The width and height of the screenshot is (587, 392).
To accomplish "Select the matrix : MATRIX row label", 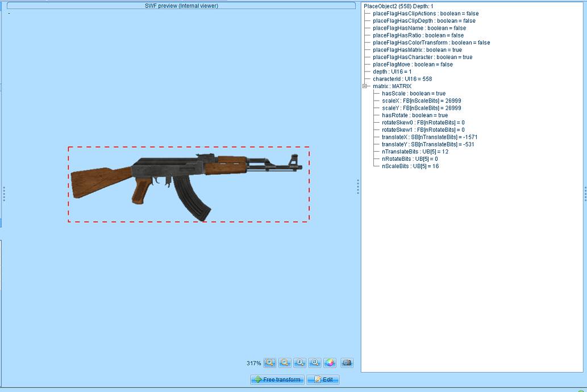I will click(392, 86).
